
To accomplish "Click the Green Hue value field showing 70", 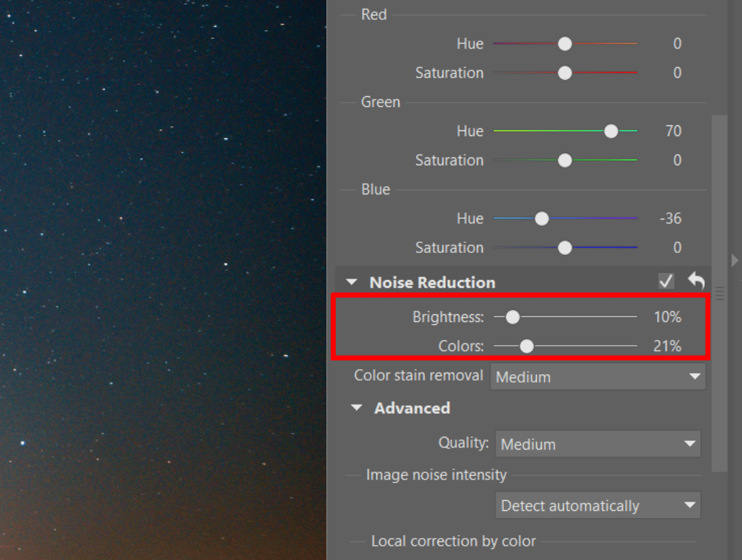I will (672, 131).
